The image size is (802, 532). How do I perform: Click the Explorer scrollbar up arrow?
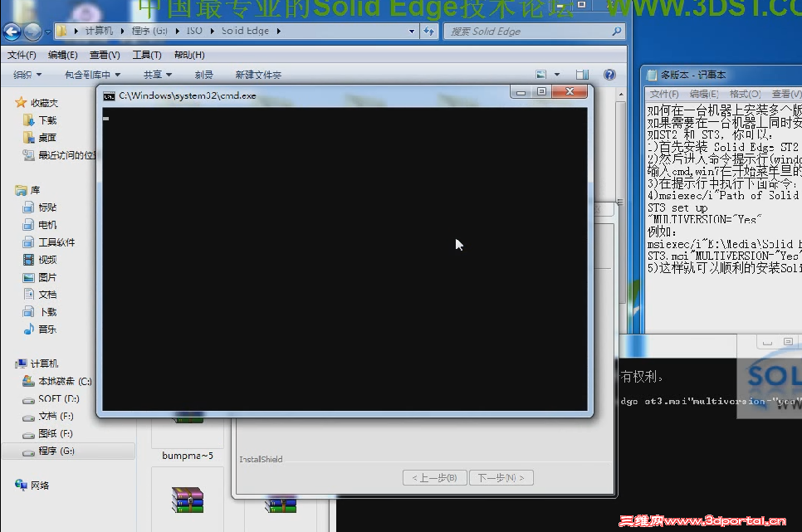pos(621,94)
